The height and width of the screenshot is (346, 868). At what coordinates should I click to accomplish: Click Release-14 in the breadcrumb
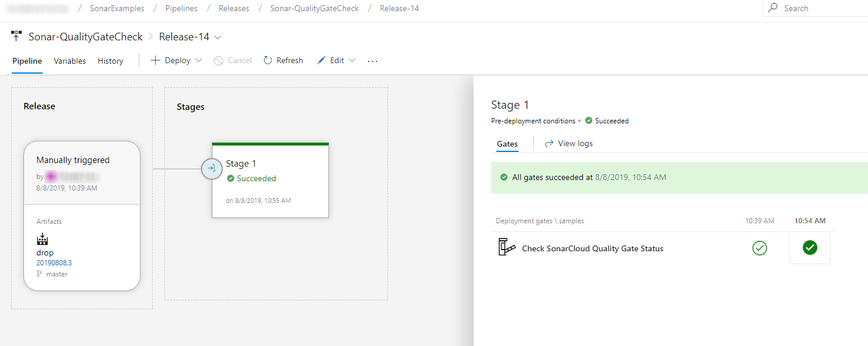click(x=399, y=8)
